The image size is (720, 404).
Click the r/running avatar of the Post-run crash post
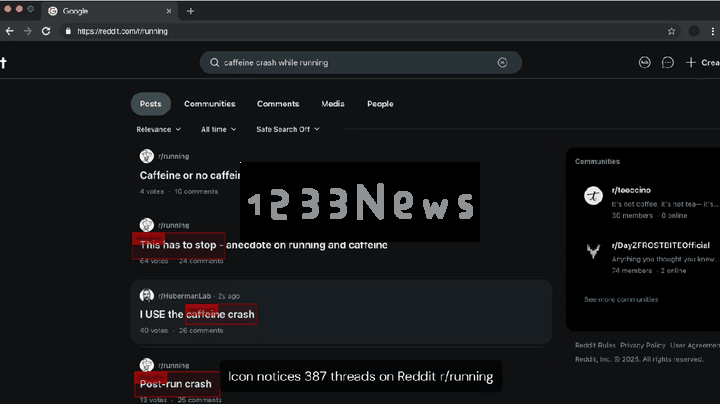pyautogui.click(x=146, y=365)
